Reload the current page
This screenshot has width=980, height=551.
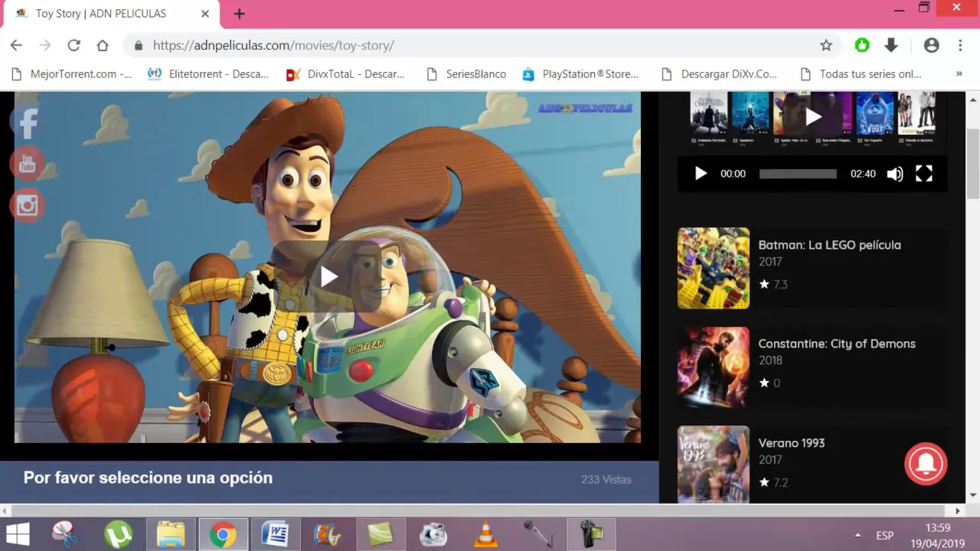[73, 45]
